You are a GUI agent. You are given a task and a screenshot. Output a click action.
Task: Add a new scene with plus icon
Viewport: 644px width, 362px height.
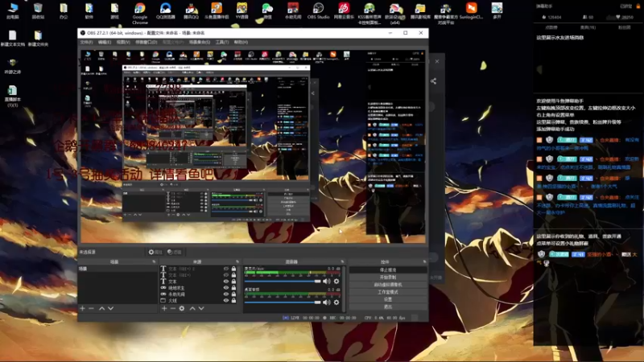coord(83,308)
